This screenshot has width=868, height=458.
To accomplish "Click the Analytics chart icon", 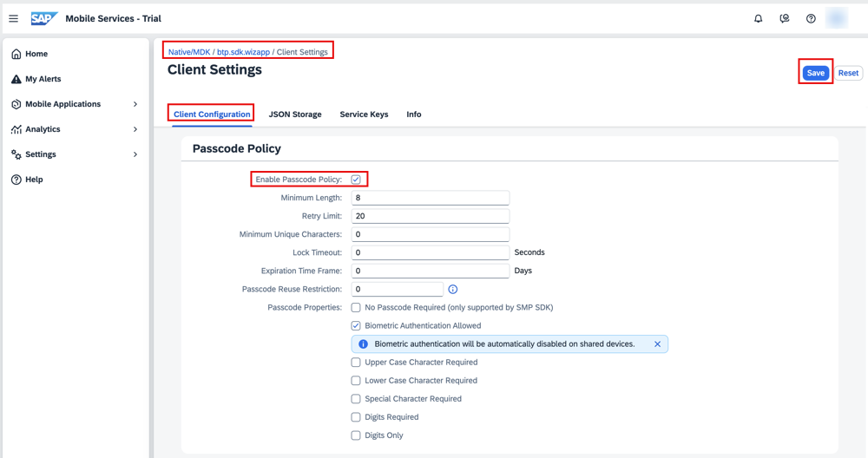I will click(x=16, y=129).
